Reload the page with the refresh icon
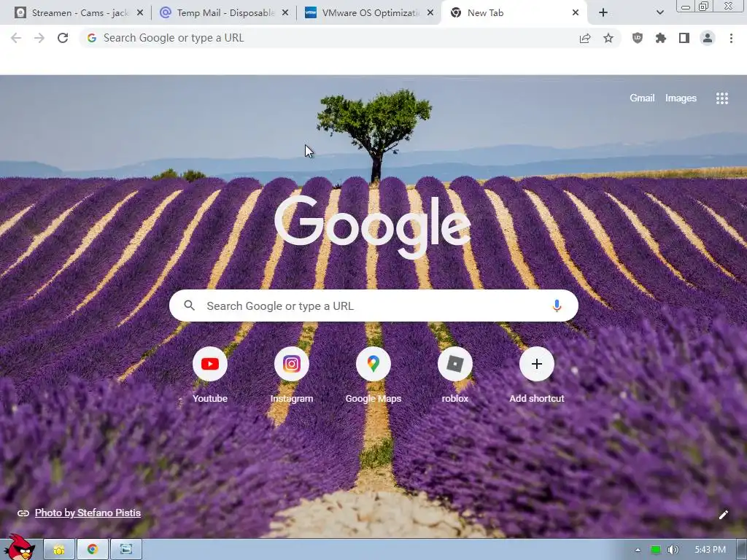 click(63, 38)
